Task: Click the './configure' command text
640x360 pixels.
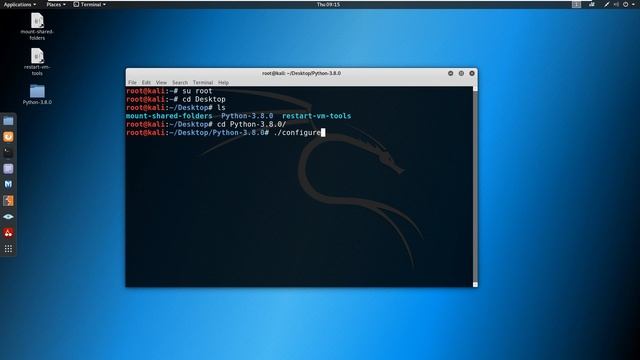Action: pos(297,133)
